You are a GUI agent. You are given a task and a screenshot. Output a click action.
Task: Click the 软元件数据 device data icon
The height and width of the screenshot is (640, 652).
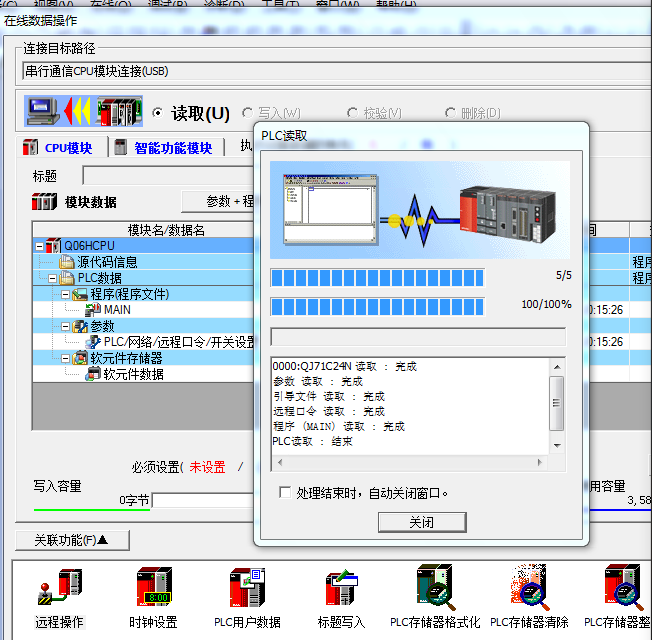pyautogui.click(x=94, y=374)
